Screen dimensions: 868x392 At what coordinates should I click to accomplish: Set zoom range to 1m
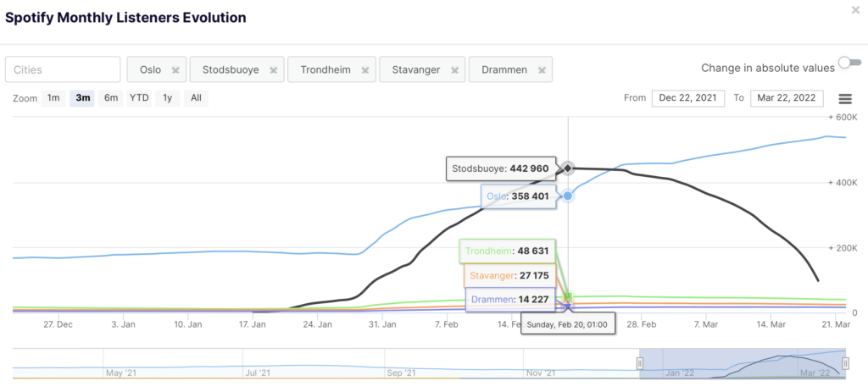(53, 98)
